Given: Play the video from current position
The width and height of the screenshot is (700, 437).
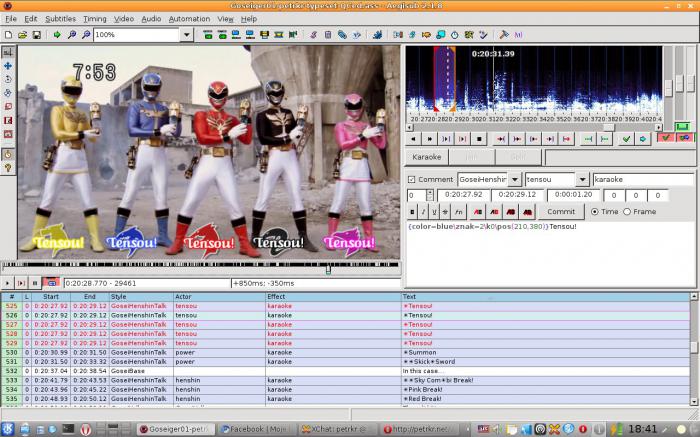Looking at the screenshot, I should click(7, 283).
